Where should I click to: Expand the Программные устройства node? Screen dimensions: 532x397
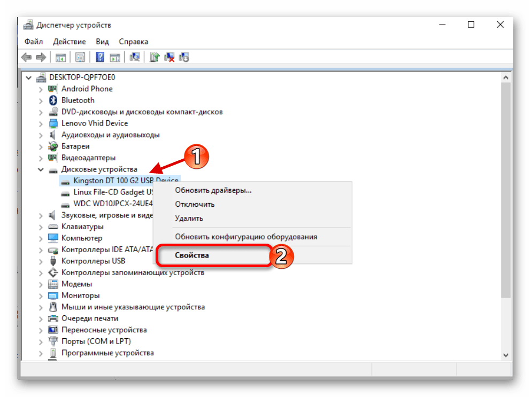point(41,354)
